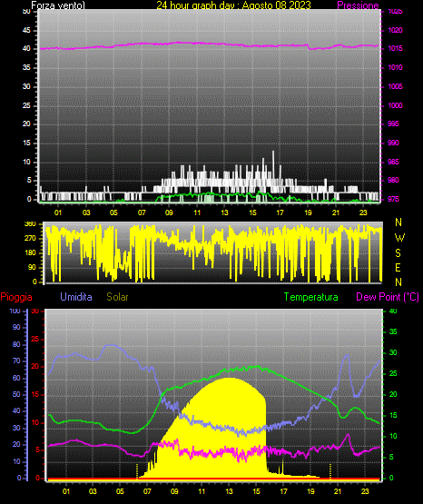Click the 80 humidity axis value
The width and height of the screenshot is (423, 504).
16,344
